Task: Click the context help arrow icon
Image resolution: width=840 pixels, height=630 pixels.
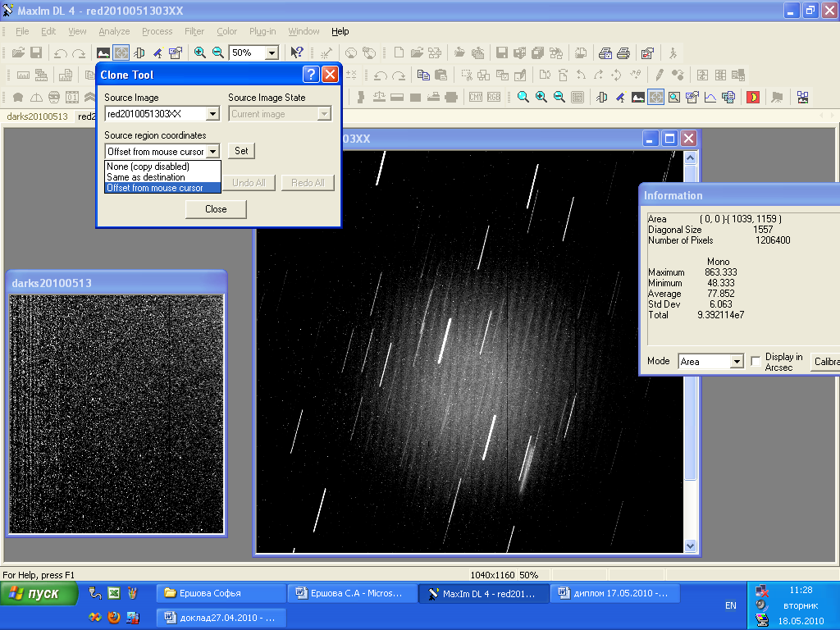Action: 297,52
